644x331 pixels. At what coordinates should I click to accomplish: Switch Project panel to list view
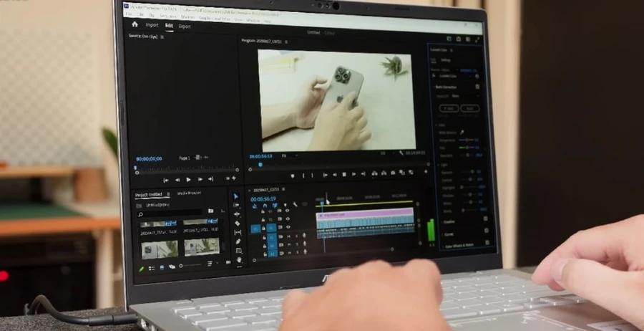point(152,268)
